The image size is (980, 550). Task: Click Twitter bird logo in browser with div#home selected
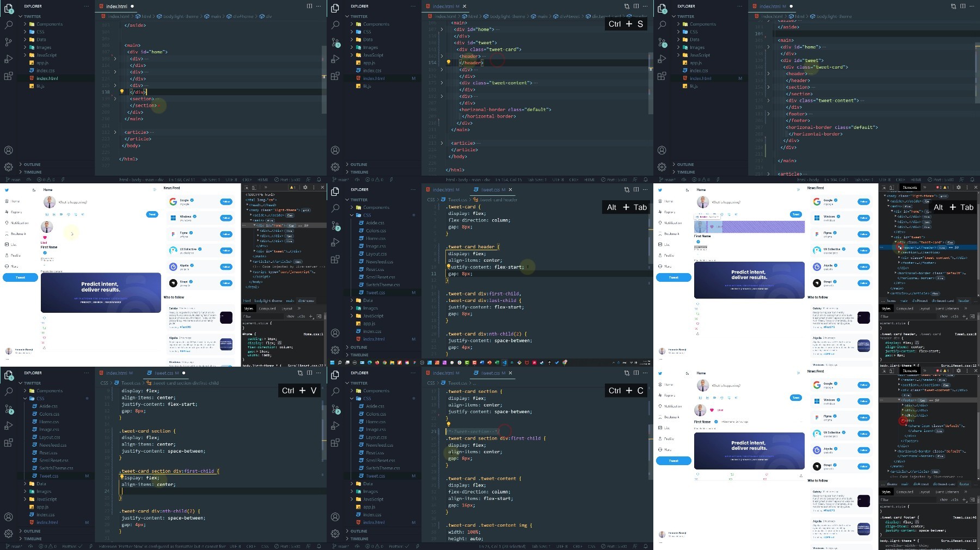pyautogui.click(x=7, y=190)
